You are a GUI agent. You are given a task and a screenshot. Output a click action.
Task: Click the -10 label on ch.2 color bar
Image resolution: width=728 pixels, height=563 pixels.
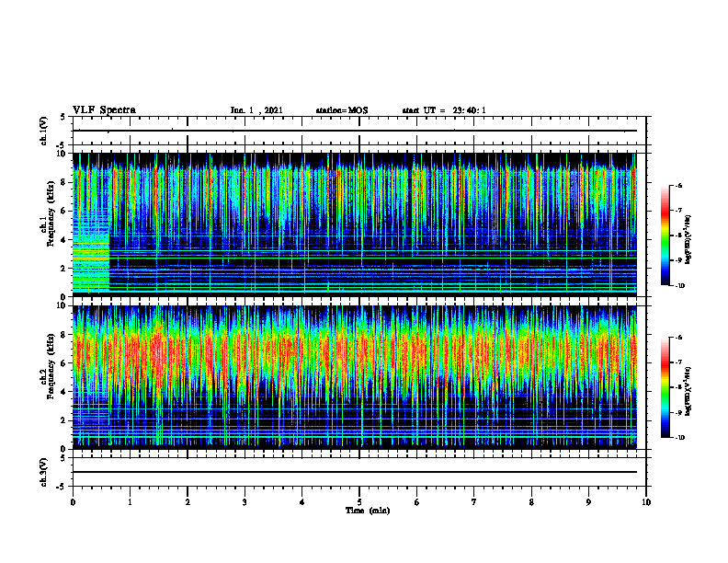[x=679, y=438]
